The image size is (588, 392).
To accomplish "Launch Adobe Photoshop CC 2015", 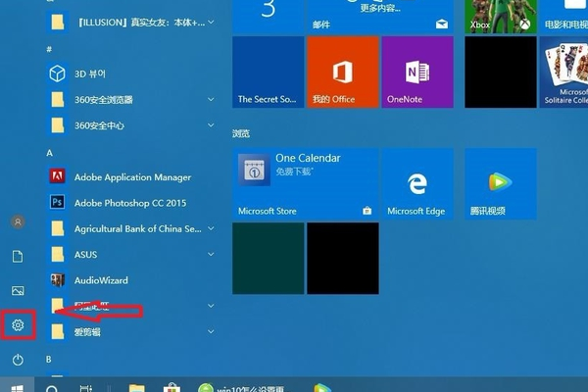I will point(131,203).
